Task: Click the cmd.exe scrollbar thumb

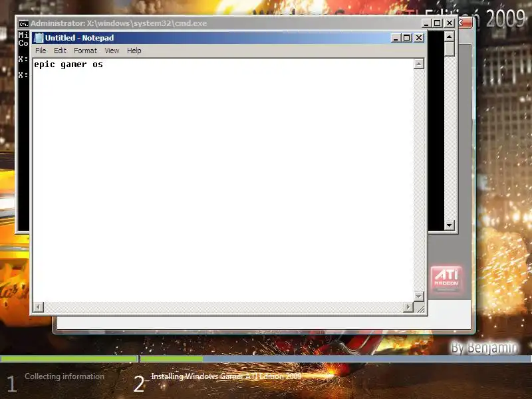Action: [x=450, y=49]
